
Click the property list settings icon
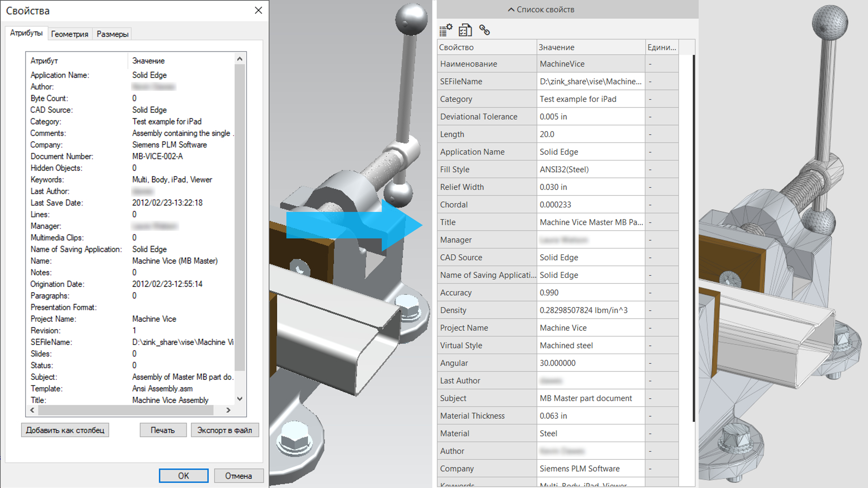(x=446, y=30)
